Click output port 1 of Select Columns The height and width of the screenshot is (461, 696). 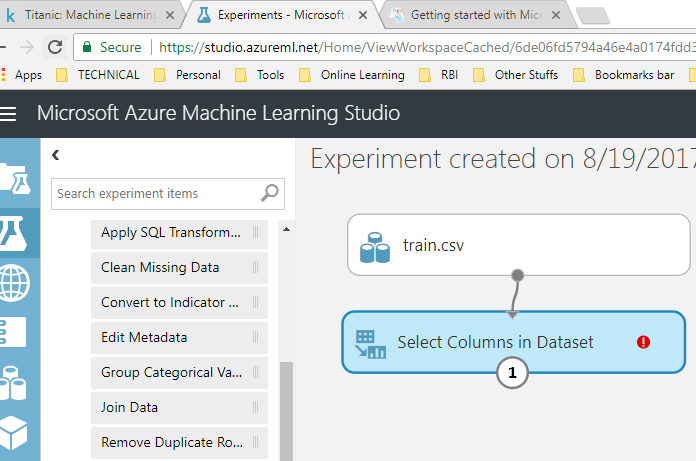tap(513, 373)
